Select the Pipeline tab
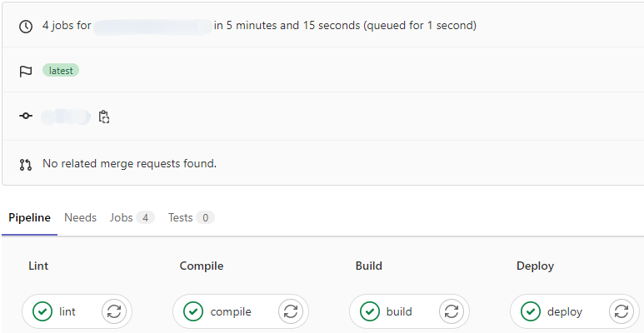The image size is (644, 333). click(29, 217)
